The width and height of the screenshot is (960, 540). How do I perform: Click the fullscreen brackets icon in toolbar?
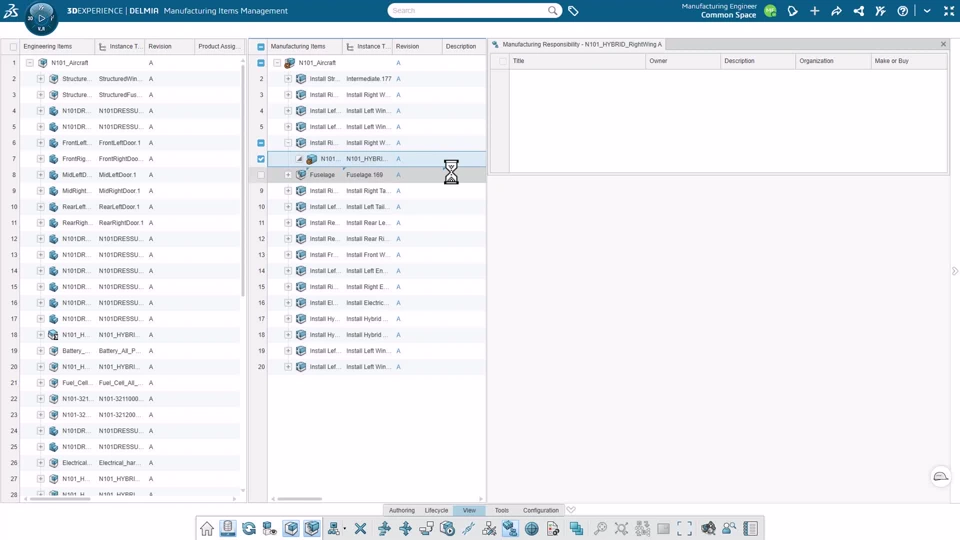pyautogui.click(x=684, y=528)
